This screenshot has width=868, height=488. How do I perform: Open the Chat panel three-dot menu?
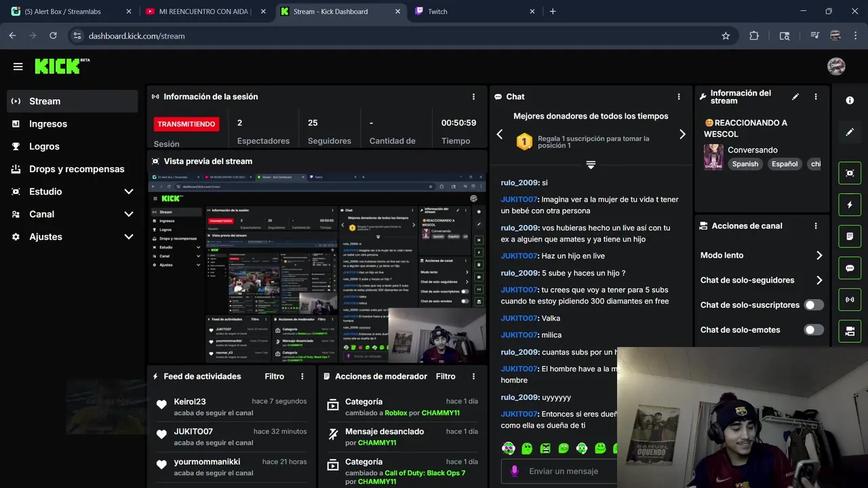point(679,97)
